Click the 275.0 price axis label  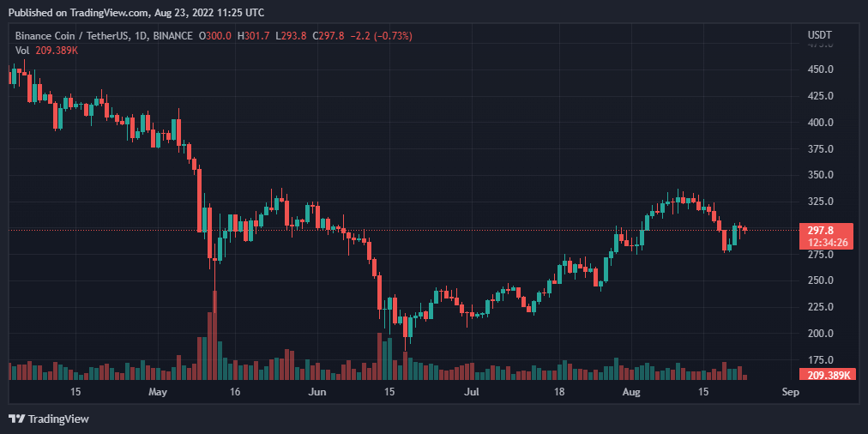click(820, 255)
